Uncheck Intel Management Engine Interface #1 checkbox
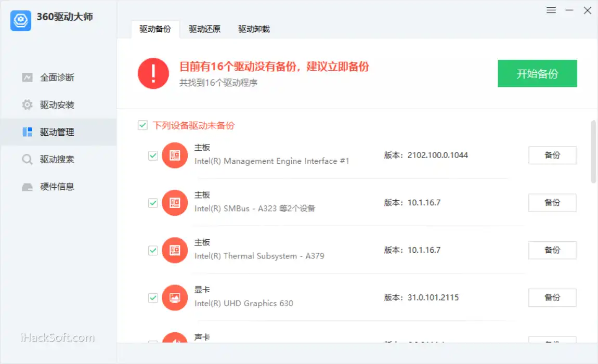The image size is (598, 364). tap(153, 155)
